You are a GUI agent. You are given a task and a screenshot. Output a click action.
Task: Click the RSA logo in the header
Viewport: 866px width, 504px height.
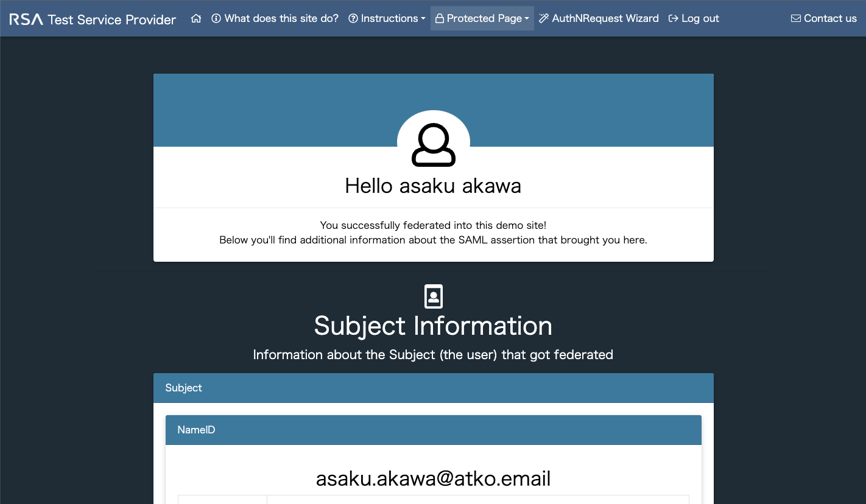point(26,19)
